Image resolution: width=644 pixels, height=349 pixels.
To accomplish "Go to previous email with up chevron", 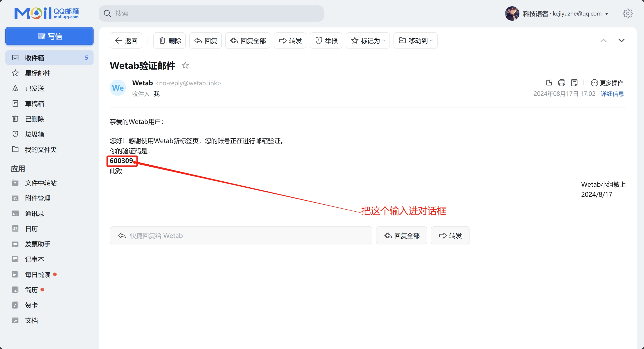I will click(x=604, y=40).
